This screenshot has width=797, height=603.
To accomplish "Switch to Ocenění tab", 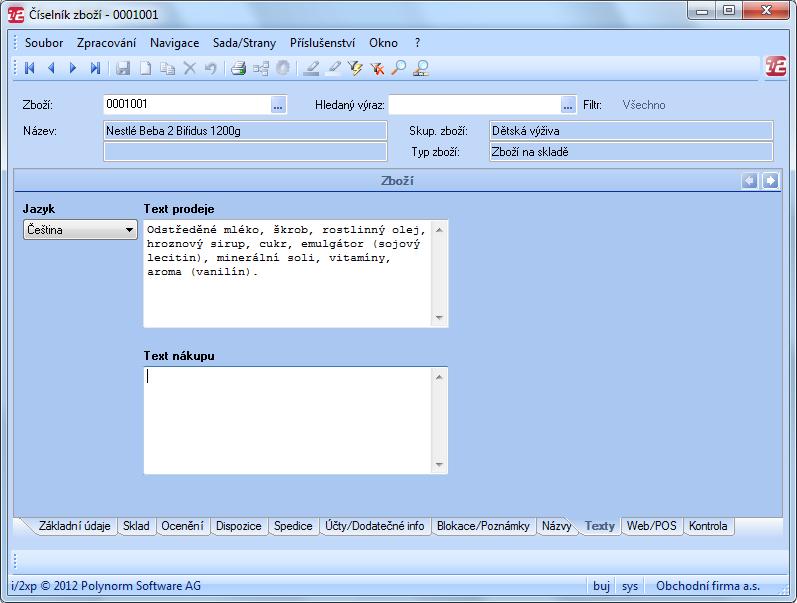I will (x=182, y=526).
